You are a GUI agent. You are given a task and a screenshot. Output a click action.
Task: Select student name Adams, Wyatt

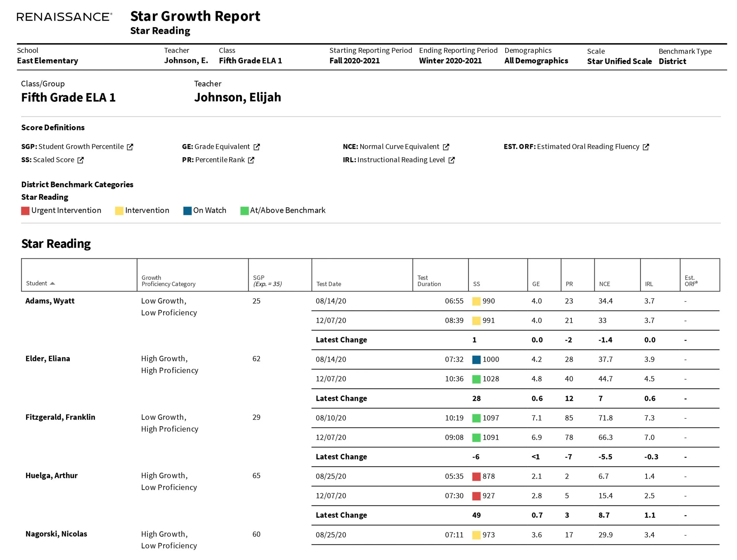tap(50, 301)
